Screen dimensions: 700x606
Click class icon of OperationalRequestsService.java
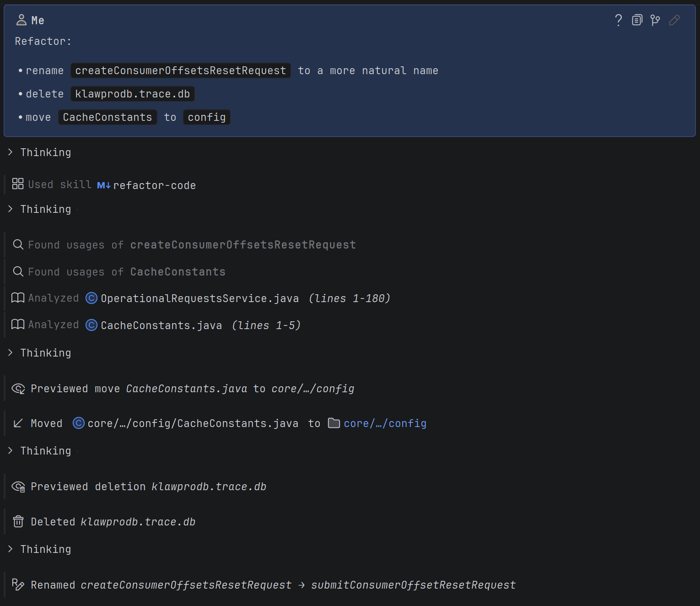(x=92, y=298)
